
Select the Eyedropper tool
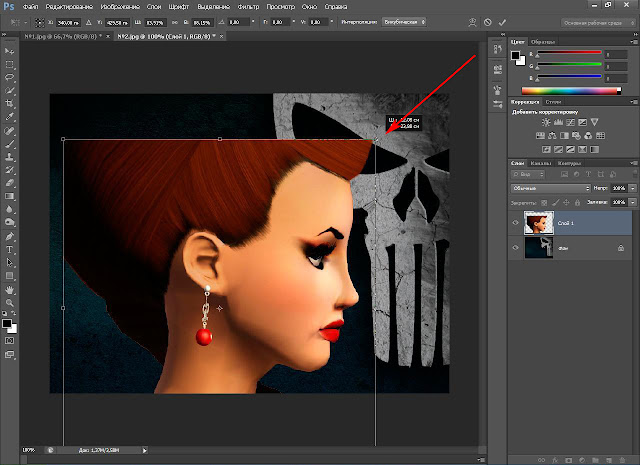click(x=9, y=117)
